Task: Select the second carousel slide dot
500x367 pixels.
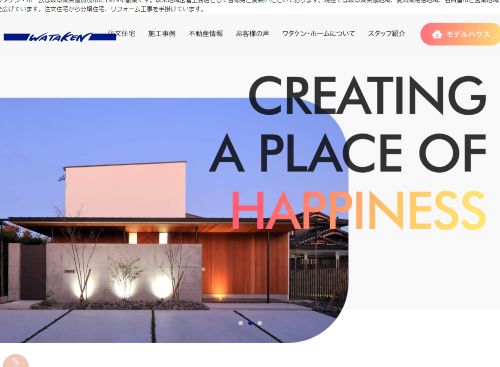Action: (x=250, y=323)
